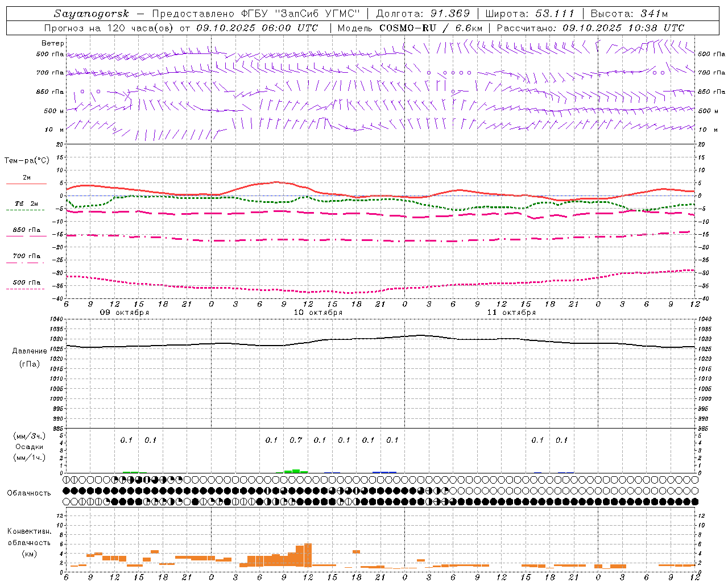The width and height of the screenshot is (728, 582).
Task: Click the 'Облачность' cloud cover label
Action: coord(29,493)
